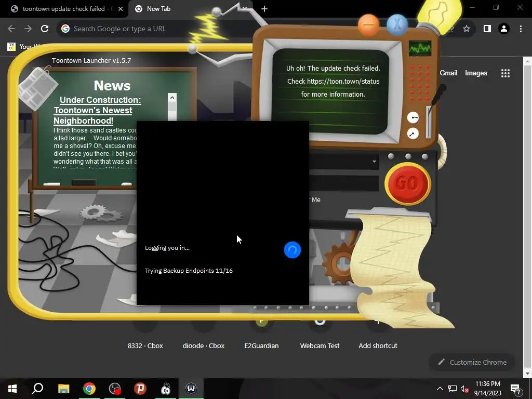Image resolution: width=532 pixels, height=399 pixels.
Task: Click the blue loading spinner in the login overlay
Action: click(292, 250)
